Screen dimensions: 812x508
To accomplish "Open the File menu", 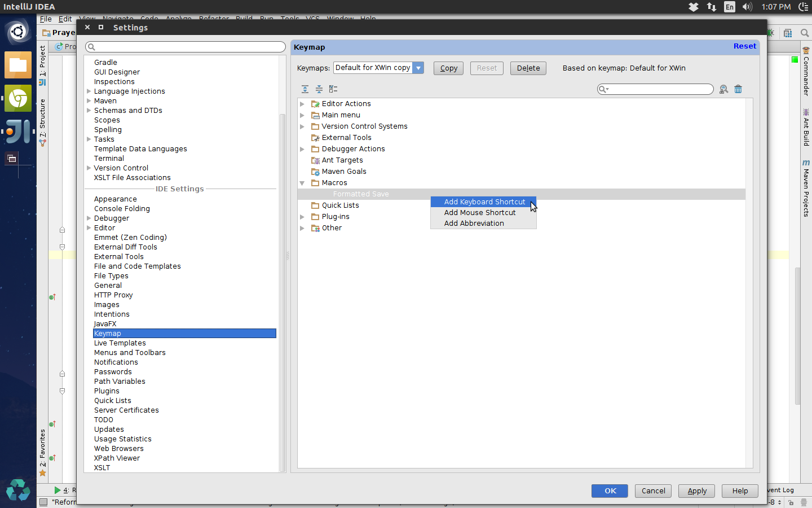I will point(46,19).
